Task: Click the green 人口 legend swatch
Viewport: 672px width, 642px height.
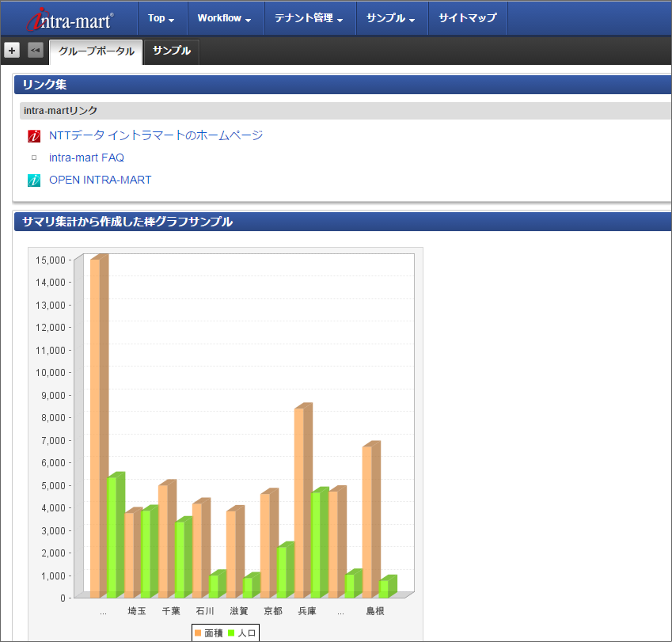Action: point(231,633)
